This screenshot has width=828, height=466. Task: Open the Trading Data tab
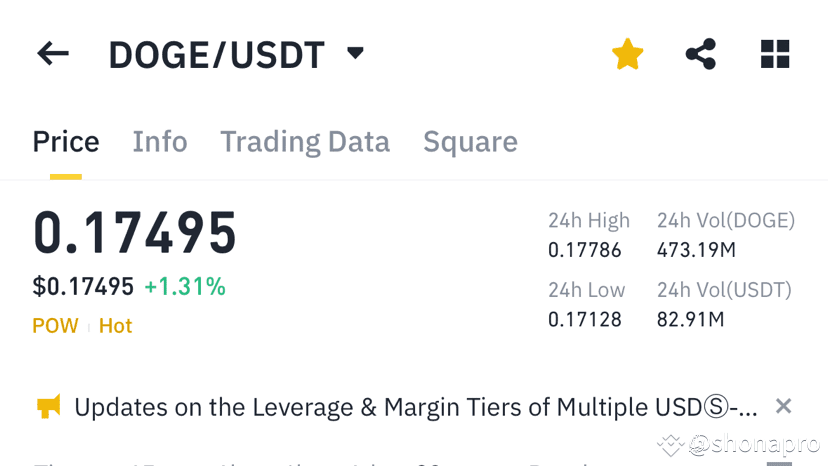(x=305, y=142)
